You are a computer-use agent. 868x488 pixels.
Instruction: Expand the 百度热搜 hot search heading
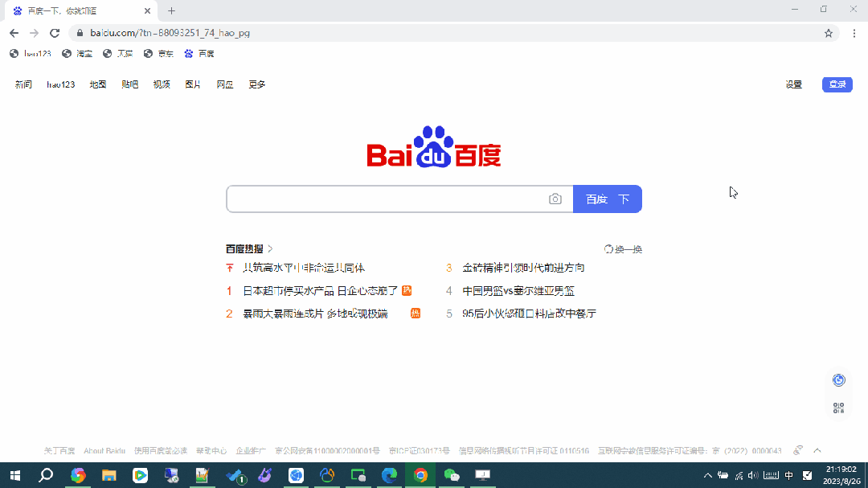[x=249, y=248]
